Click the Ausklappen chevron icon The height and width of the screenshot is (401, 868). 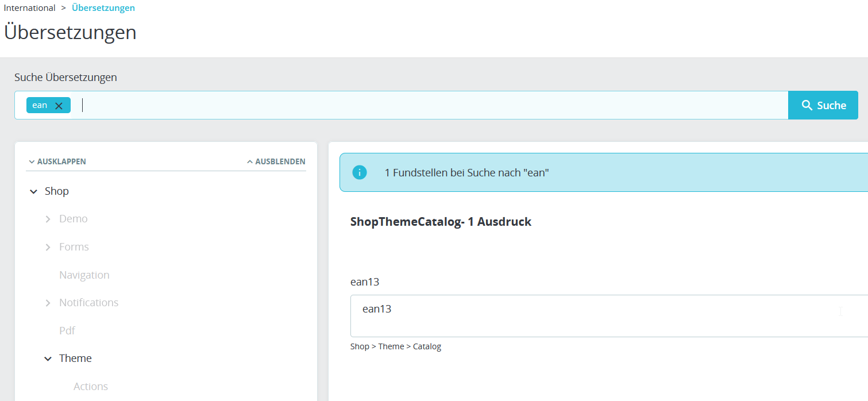32,162
